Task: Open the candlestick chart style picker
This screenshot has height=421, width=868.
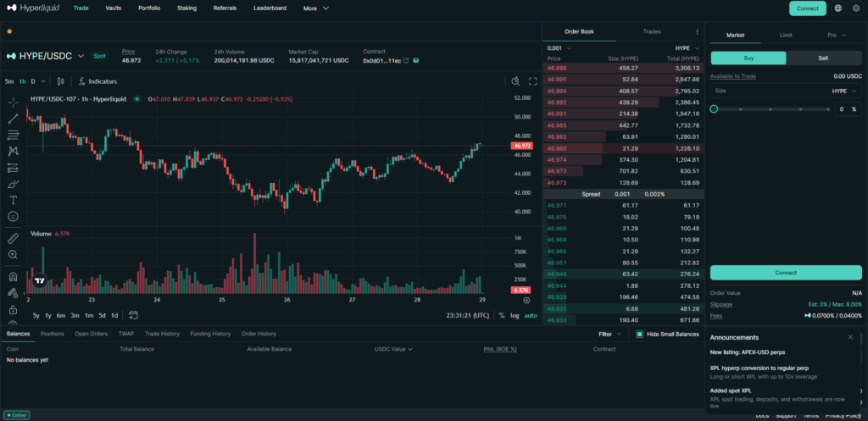Action: (x=61, y=81)
